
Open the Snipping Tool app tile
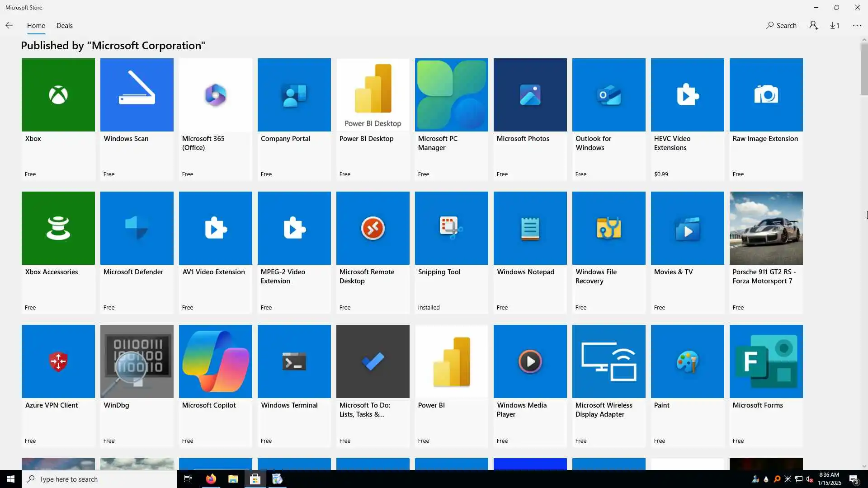[x=451, y=228]
